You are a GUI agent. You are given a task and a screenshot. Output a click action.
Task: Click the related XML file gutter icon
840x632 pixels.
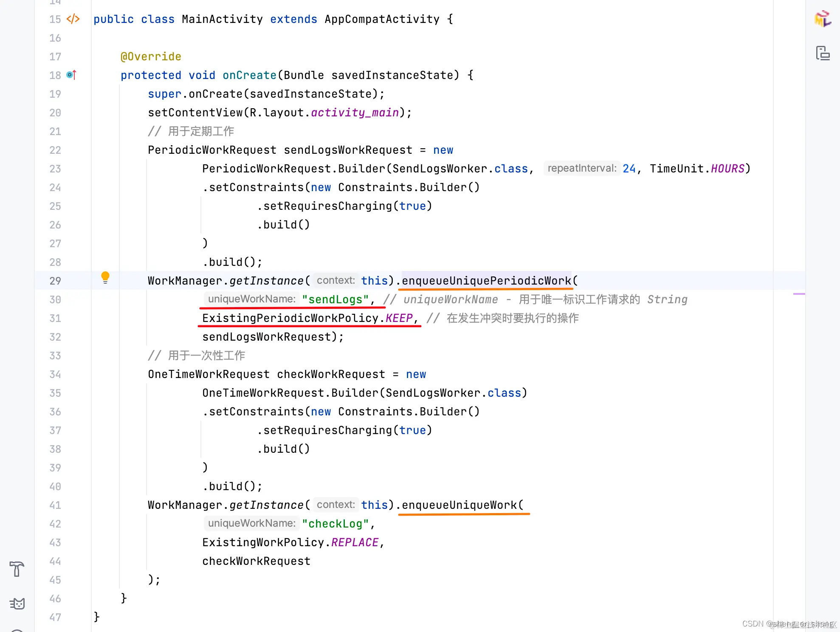73,19
